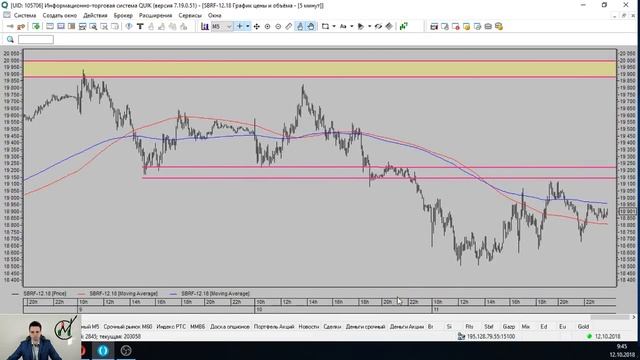Click the green connection indicator near 12.10.2018
The image size is (640, 360).
pyautogui.click(x=589, y=337)
